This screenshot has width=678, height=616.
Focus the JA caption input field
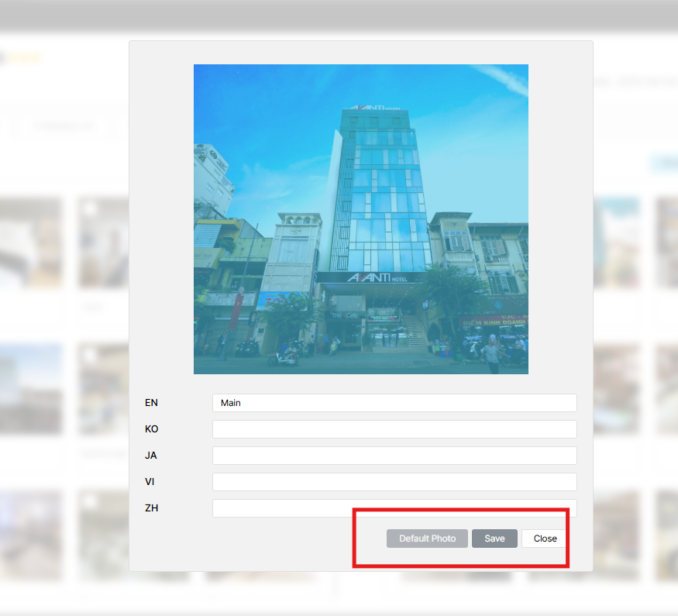coord(394,456)
